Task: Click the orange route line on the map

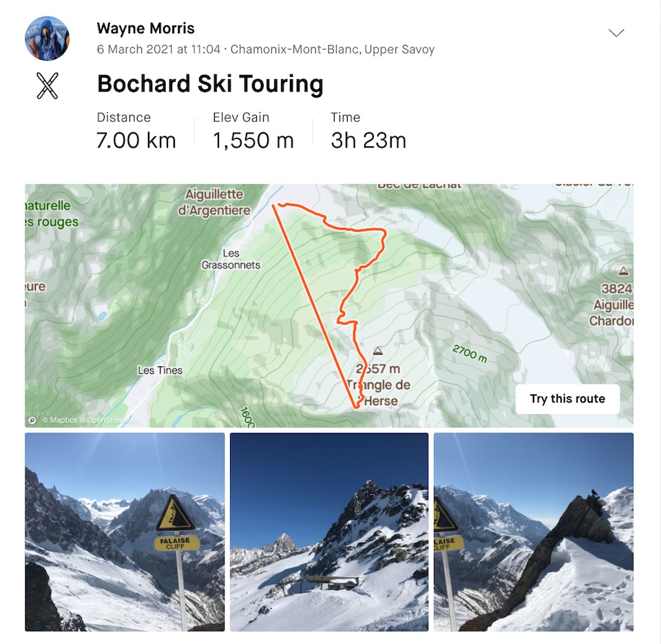Action: tap(314, 307)
